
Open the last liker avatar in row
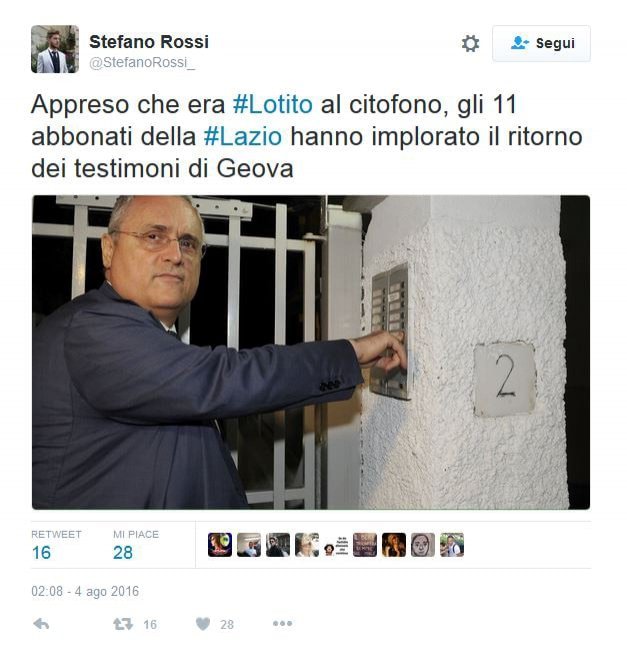452,545
